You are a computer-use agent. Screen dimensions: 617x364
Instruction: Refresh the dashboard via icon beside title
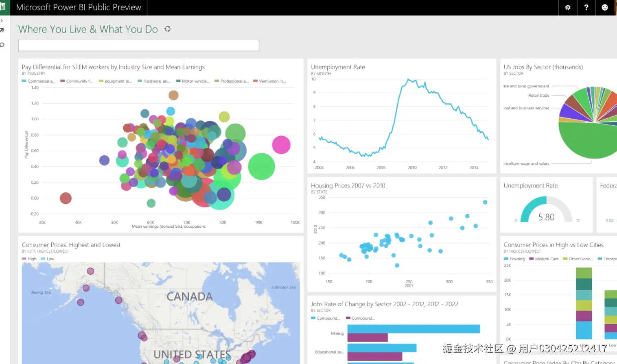click(x=167, y=29)
